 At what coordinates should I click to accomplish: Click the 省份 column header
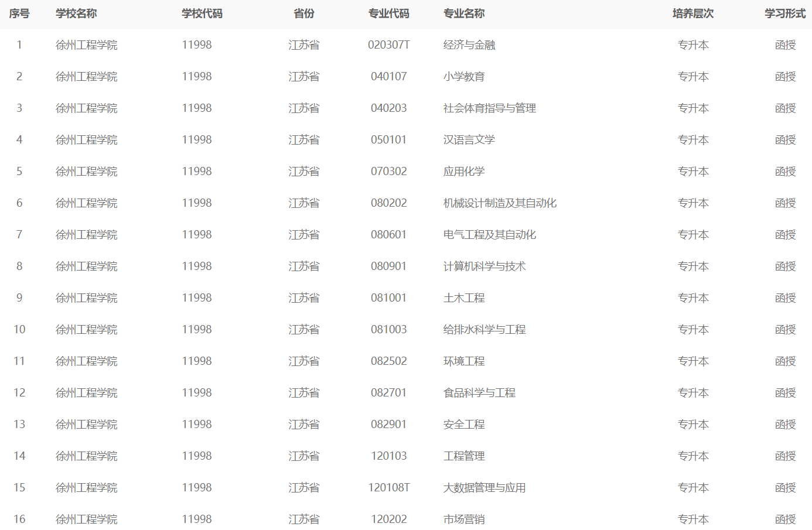point(304,13)
